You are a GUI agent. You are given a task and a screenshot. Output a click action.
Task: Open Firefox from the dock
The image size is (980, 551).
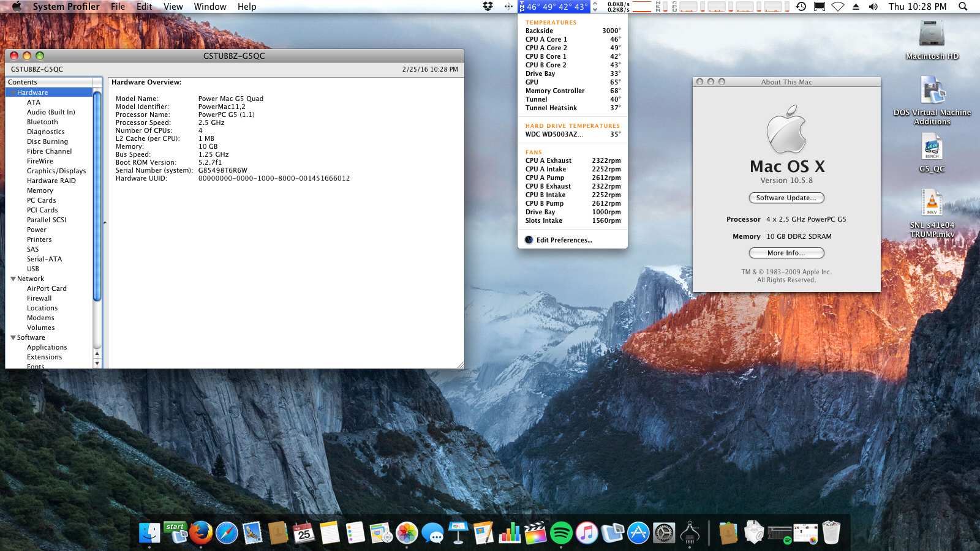point(201,533)
